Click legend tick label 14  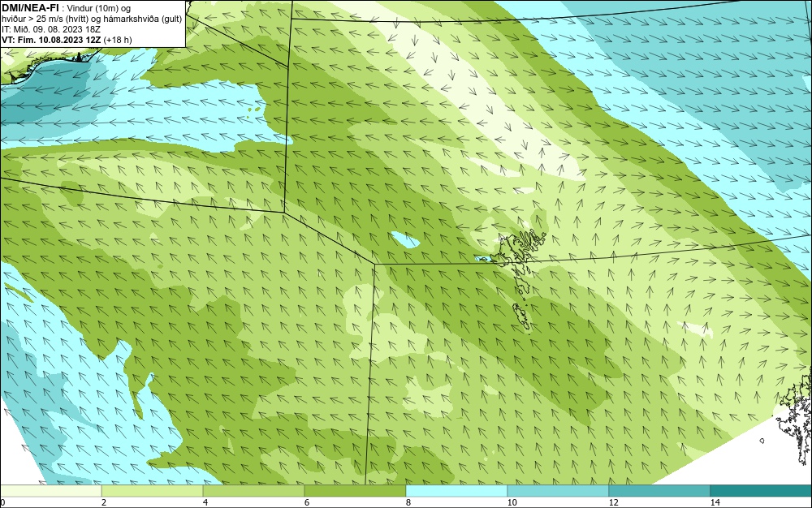coord(715,502)
